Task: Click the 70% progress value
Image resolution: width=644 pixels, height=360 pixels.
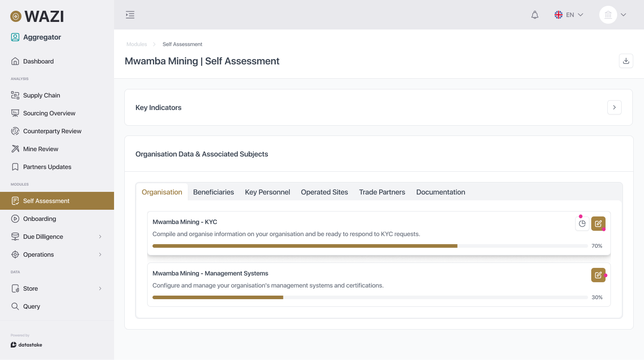Action: click(597, 246)
